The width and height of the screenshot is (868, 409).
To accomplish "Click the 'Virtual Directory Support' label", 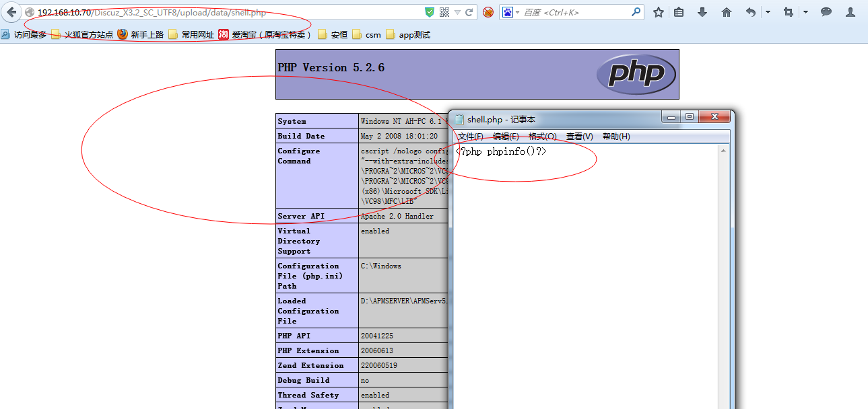I will click(x=299, y=241).
